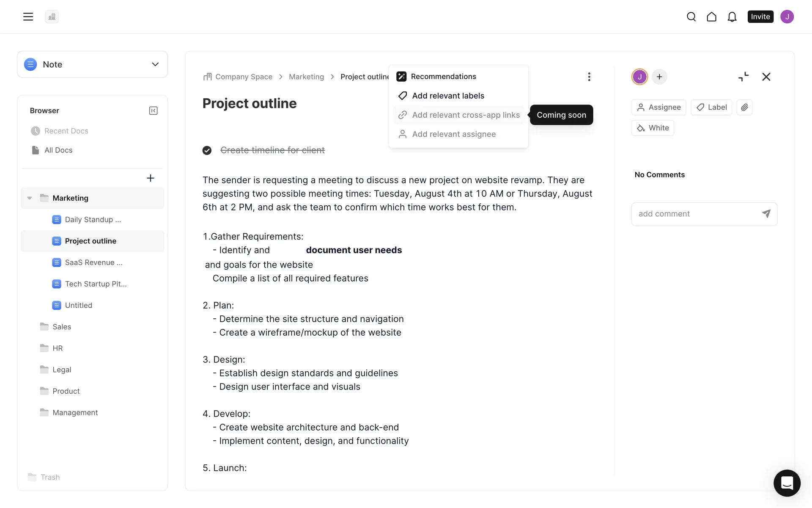Open the White color picker
The image size is (812, 508).
tap(653, 128)
